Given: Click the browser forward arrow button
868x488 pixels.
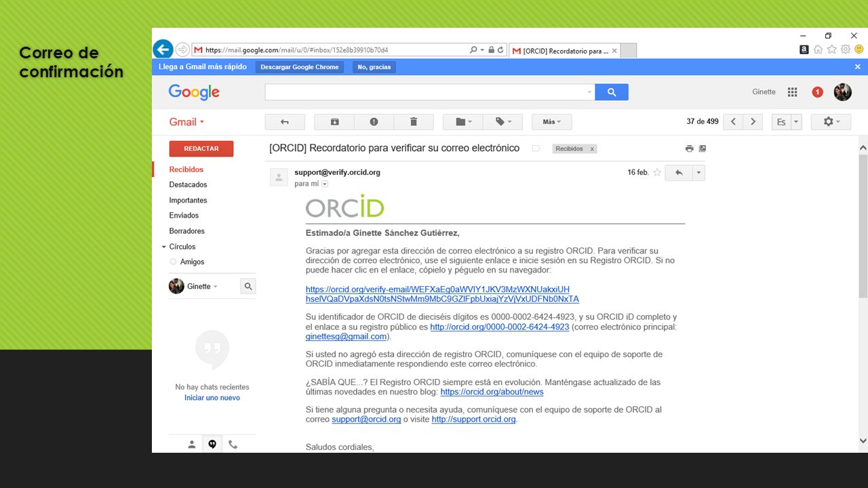Looking at the screenshot, I should tap(182, 49).
